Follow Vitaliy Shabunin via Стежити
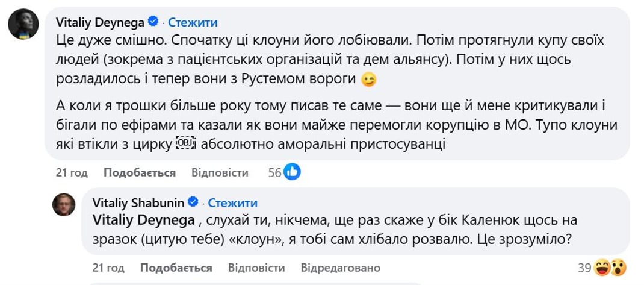 (232, 203)
